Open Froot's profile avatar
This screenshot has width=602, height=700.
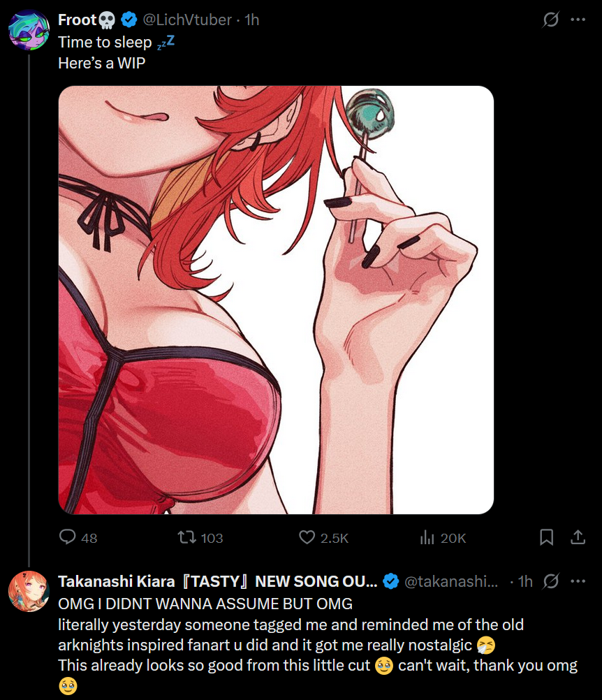(x=29, y=30)
